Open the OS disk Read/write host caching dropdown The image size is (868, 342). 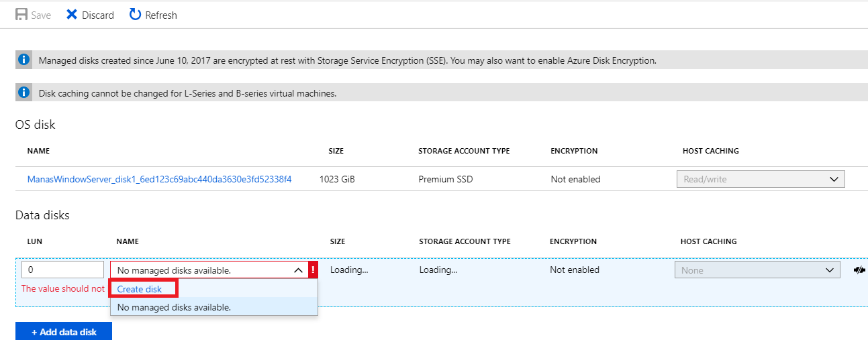(x=761, y=179)
